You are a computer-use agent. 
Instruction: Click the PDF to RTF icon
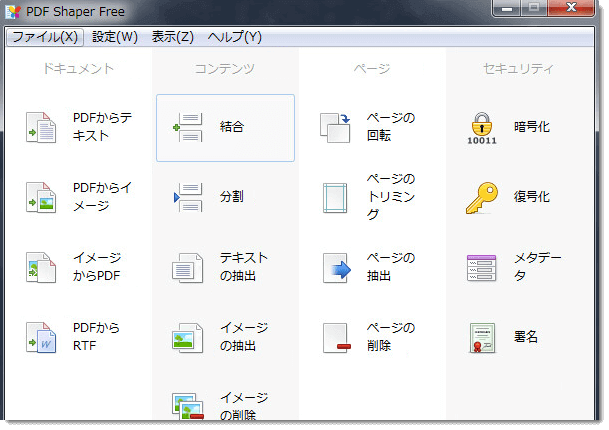coord(41,337)
